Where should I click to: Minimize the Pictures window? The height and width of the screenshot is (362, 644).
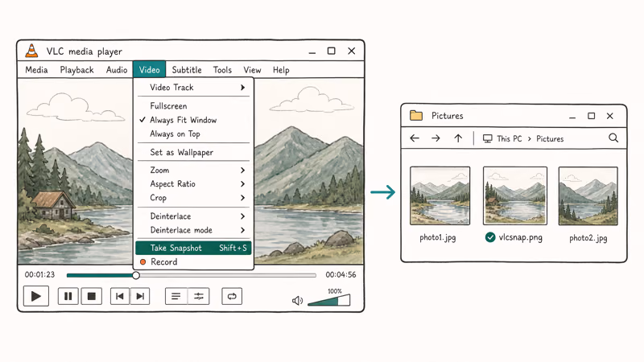point(572,117)
